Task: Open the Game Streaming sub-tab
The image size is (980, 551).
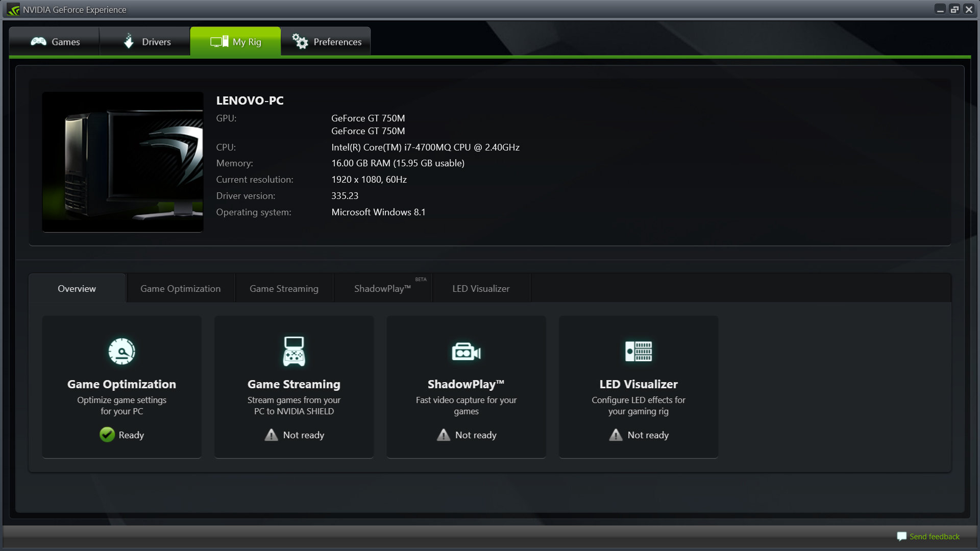Action: click(x=284, y=288)
